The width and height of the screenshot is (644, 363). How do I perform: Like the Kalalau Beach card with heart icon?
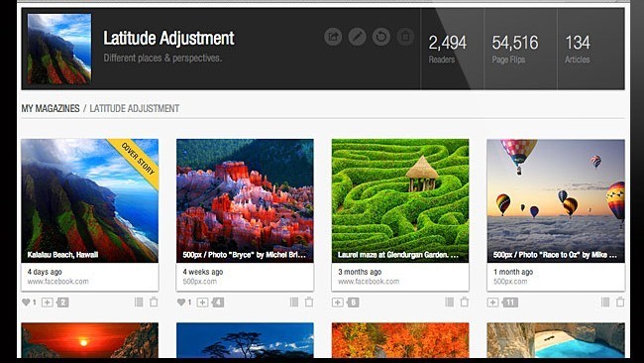point(26,302)
